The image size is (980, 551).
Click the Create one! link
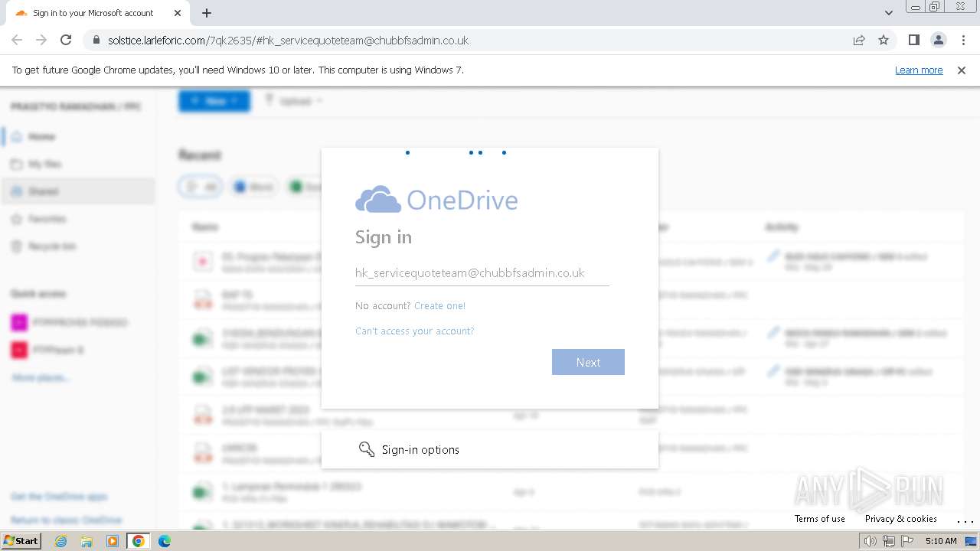click(439, 305)
